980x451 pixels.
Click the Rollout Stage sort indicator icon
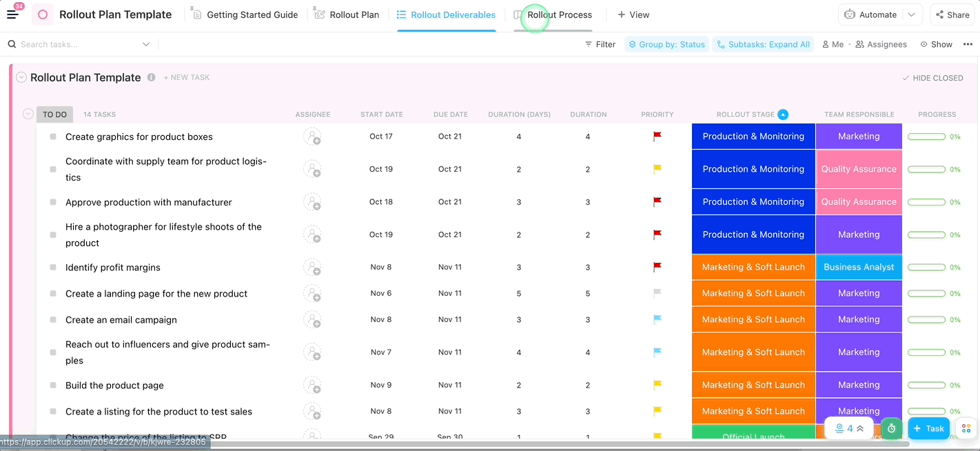click(783, 114)
